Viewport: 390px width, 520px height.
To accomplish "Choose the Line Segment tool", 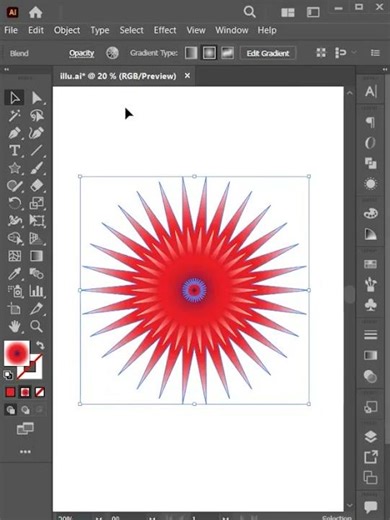I will 36,151.
